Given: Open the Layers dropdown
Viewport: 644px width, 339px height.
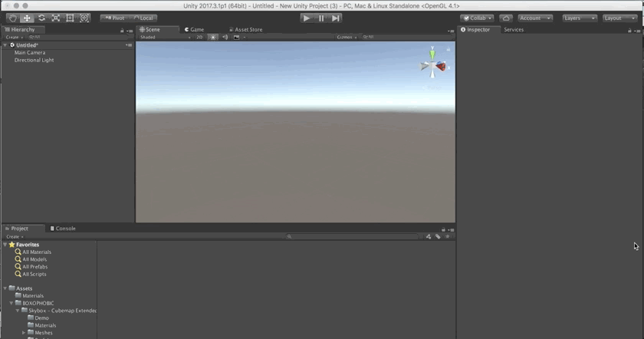Looking at the screenshot, I should [x=580, y=18].
